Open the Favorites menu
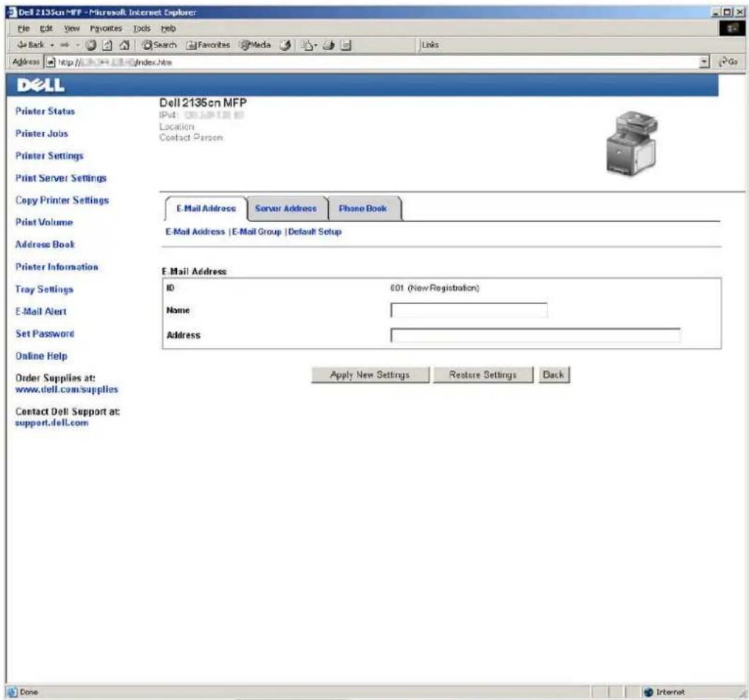749x700 pixels. tap(106, 29)
